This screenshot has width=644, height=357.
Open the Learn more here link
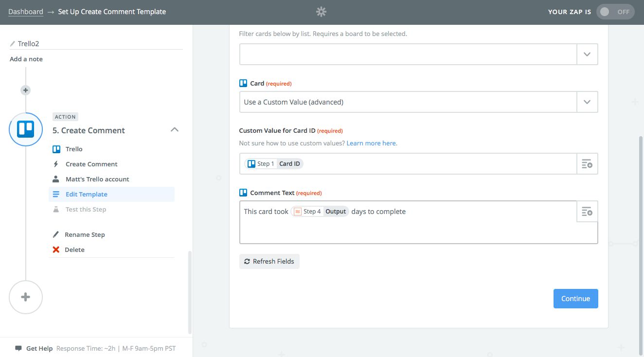click(371, 143)
